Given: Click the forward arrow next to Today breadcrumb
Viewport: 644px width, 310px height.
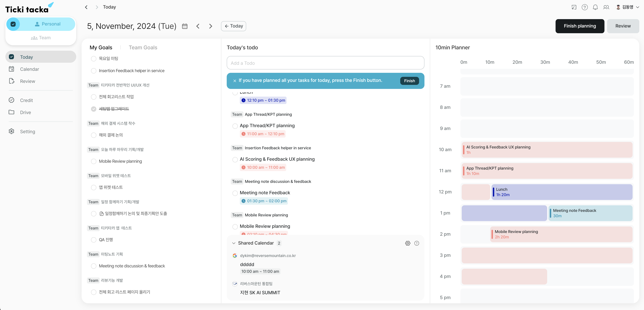Looking at the screenshot, I should pyautogui.click(x=97, y=7).
